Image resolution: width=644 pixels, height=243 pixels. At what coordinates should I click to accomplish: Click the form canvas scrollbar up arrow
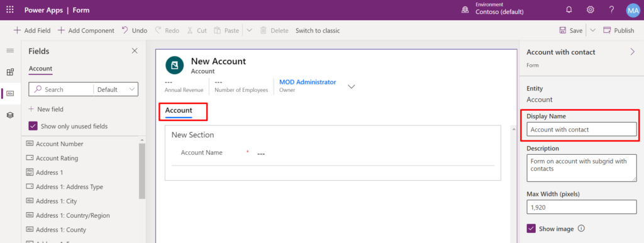click(x=513, y=129)
